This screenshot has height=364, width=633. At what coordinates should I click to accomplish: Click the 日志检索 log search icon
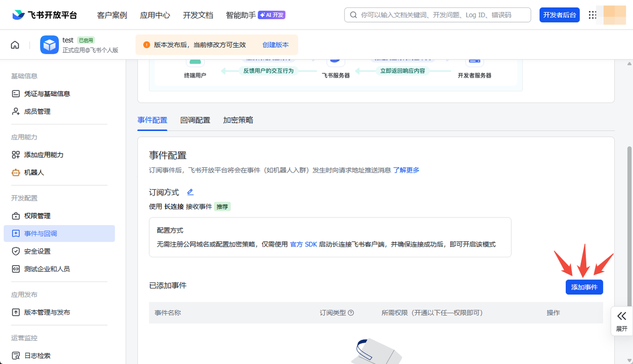tap(17, 355)
